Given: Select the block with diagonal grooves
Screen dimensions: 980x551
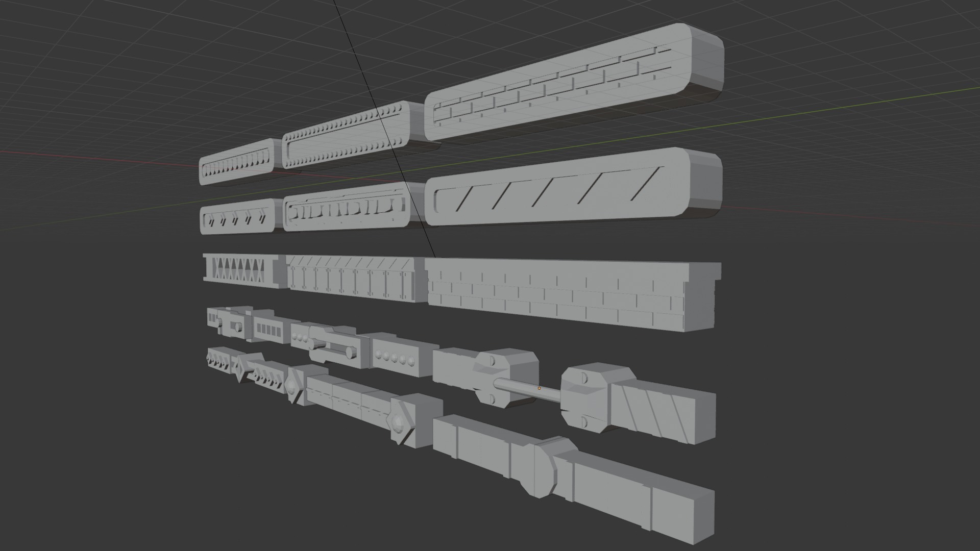Looking at the screenshot, I should (x=664, y=412).
